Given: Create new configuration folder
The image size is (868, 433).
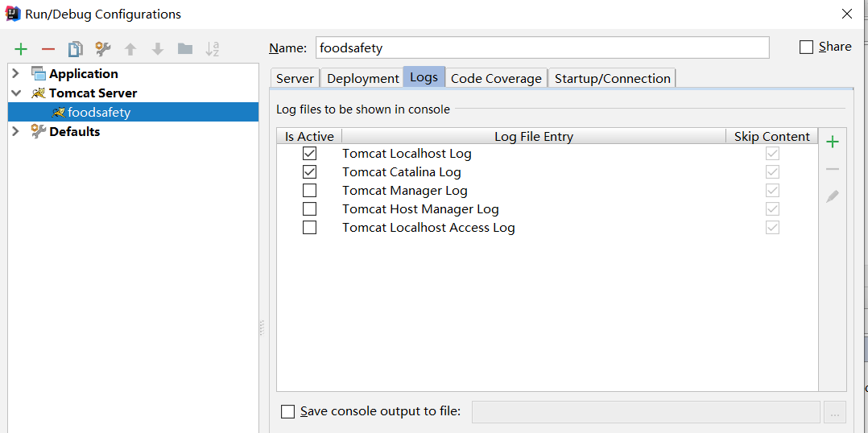Looking at the screenshot, I should click(185, 49).
